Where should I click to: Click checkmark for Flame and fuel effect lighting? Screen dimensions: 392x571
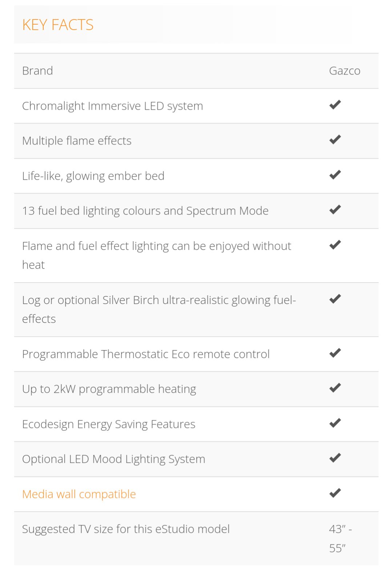click(x=335, y=245)
